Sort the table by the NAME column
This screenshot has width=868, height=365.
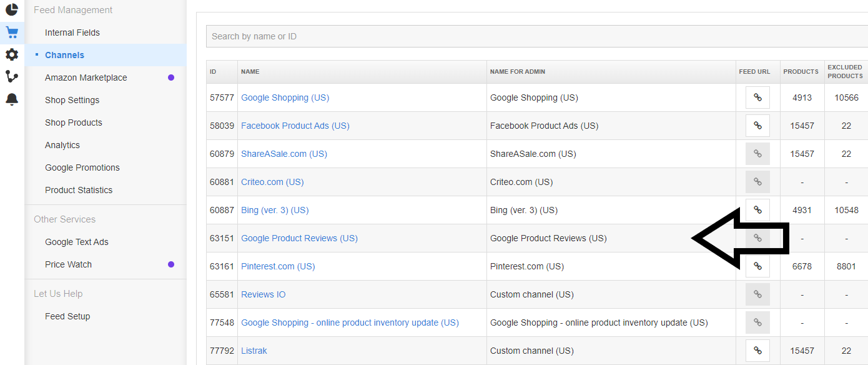[250, 71]
